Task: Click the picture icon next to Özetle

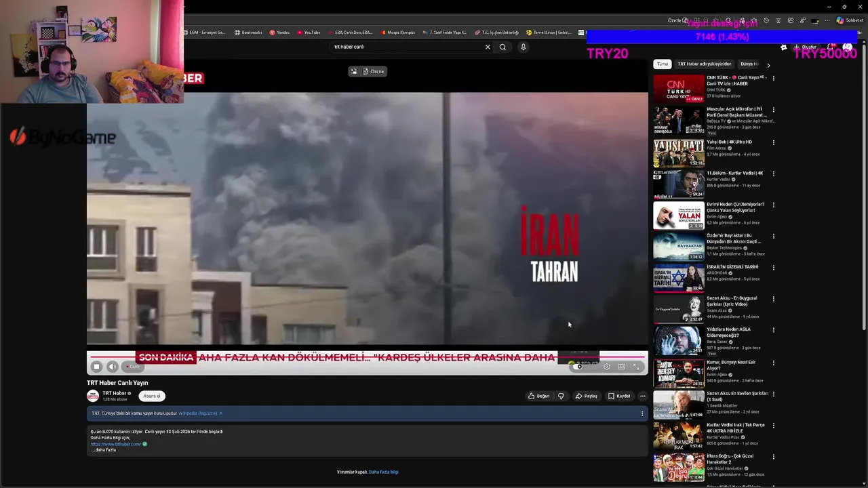Action: coord(353,71)
